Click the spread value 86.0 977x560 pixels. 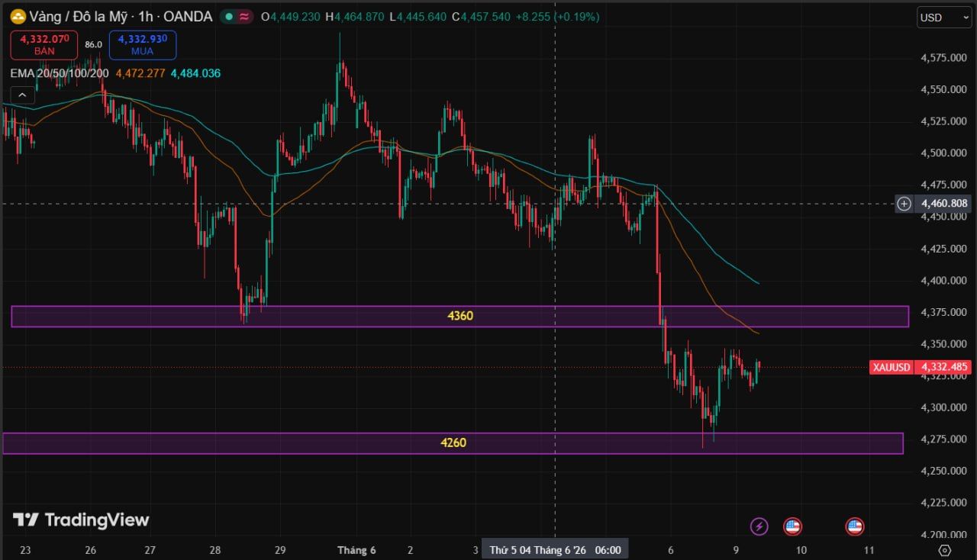[93, 45]
